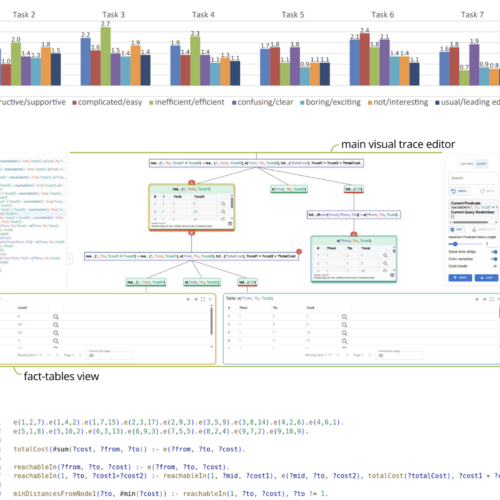
Task: Click red circle above rea... table node
Action: (x=191, y=182)
